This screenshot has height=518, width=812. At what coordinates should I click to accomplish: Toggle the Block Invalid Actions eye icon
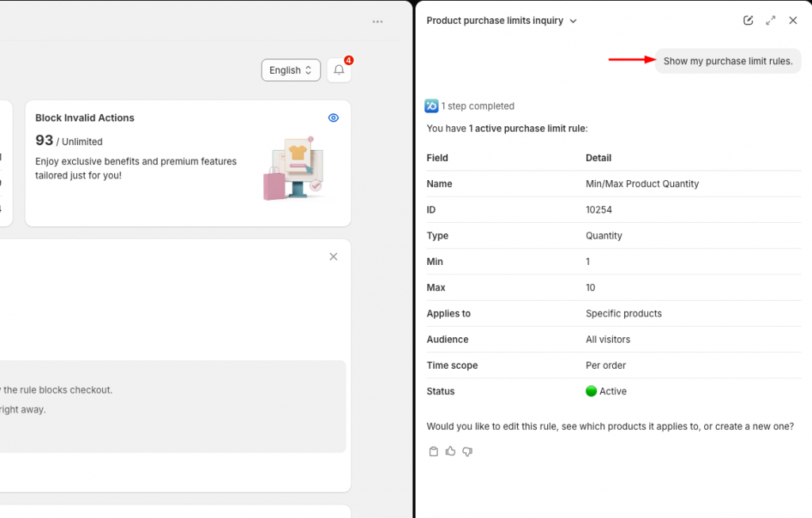tap(334, 117)
